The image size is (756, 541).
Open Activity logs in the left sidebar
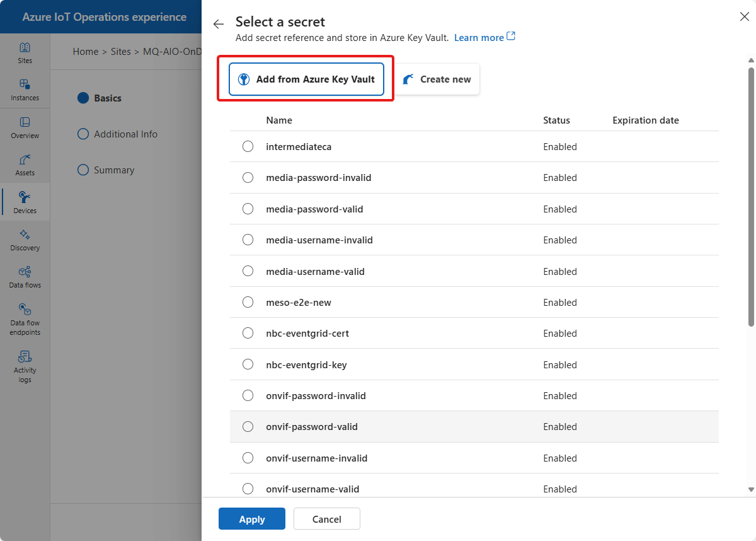[25, 366]
